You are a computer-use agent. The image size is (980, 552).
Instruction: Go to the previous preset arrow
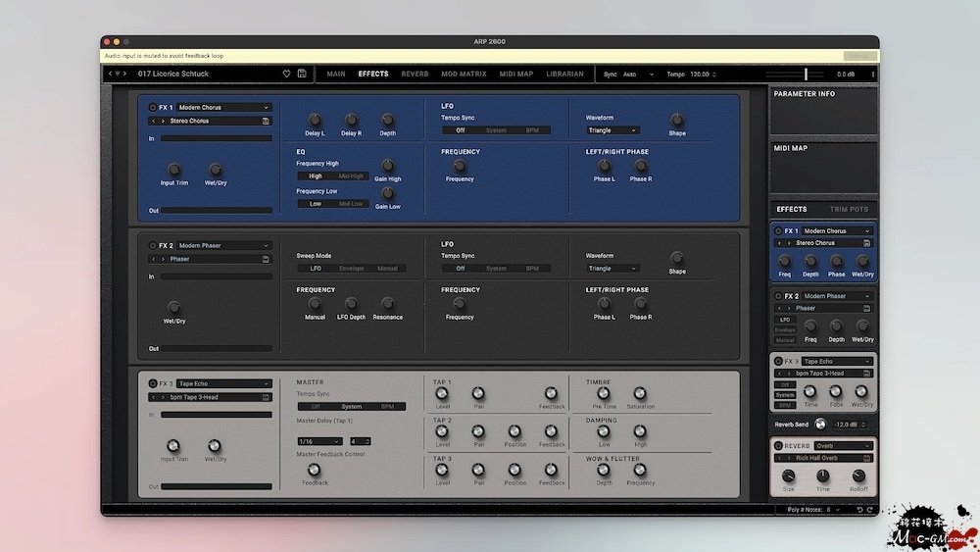tap(110, 74)
